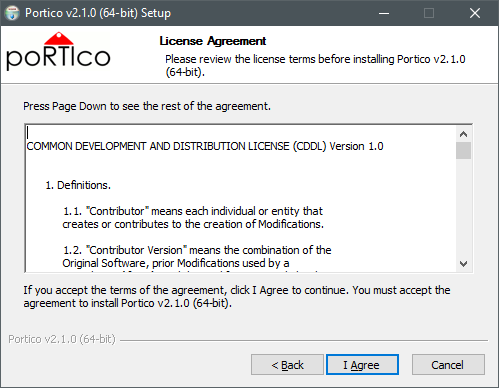Click the 'COMMON DEVELOPMENT AND DISTRIBUTION LICENSE' line
This screenshot has width=499, height=388.
click(x=205, y=146)
